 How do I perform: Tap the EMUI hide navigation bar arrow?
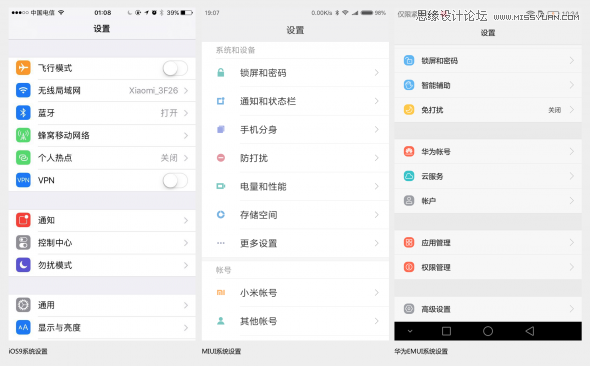(x=410, y=331)
